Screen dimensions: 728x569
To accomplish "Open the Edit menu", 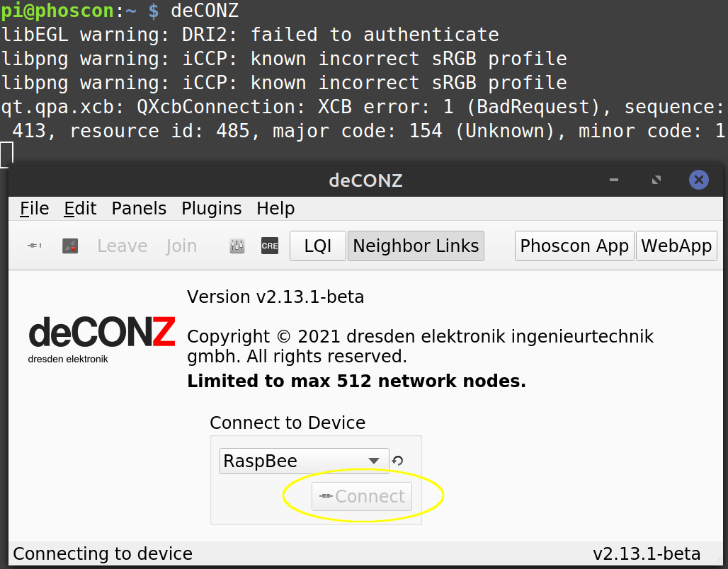I will 79,208.
